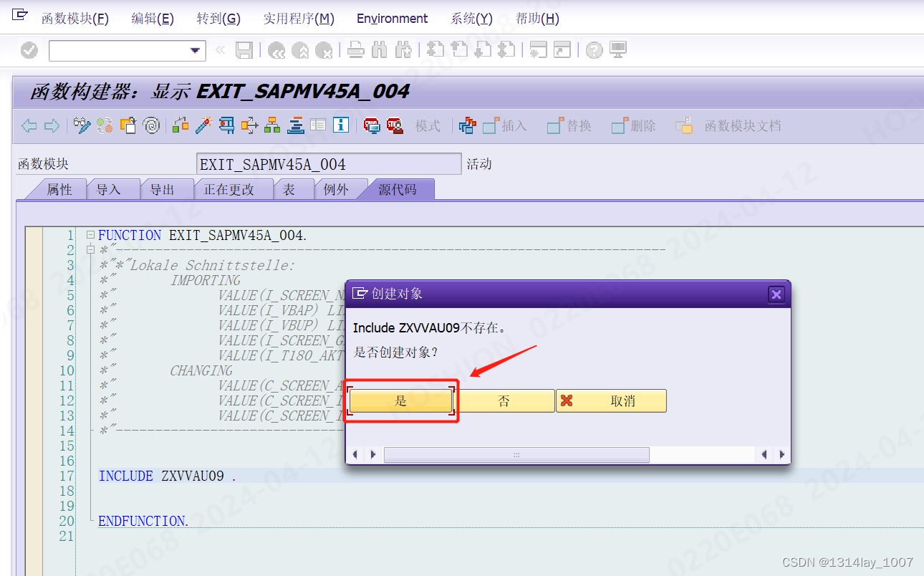Open the 转到(G) menu

(218, 19)
